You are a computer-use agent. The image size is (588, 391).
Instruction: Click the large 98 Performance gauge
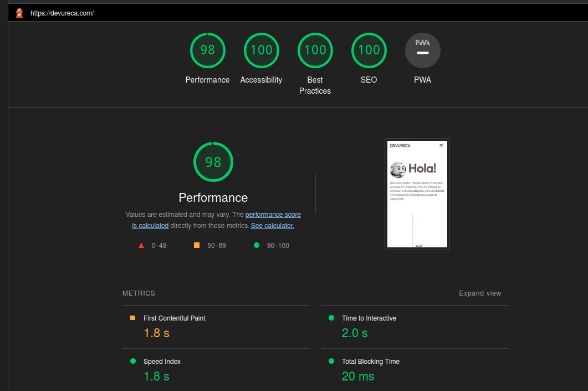coord(213,162)
